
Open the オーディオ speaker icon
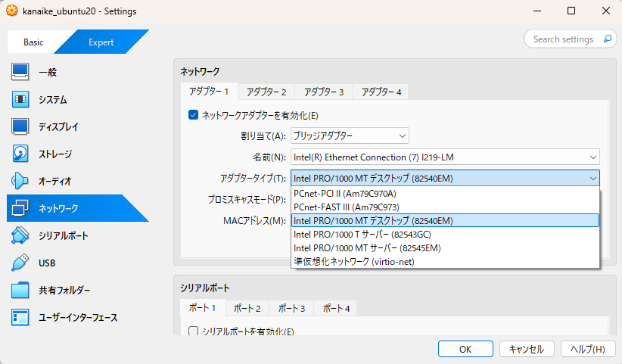pyautogui.click(x=20, y=181)
